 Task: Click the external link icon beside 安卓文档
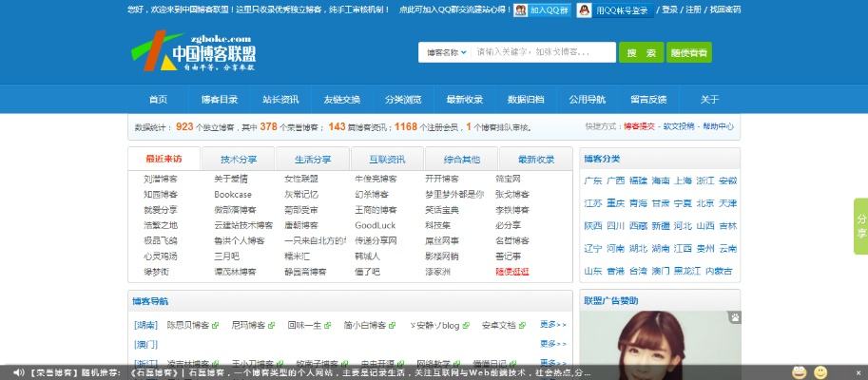(x=521, y=325)
